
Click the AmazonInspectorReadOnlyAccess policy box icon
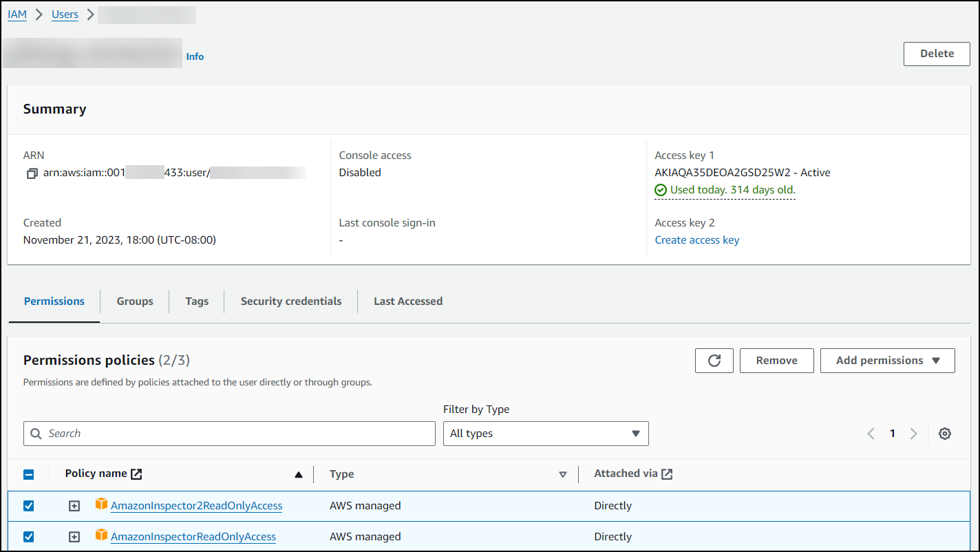click(102, 535)
